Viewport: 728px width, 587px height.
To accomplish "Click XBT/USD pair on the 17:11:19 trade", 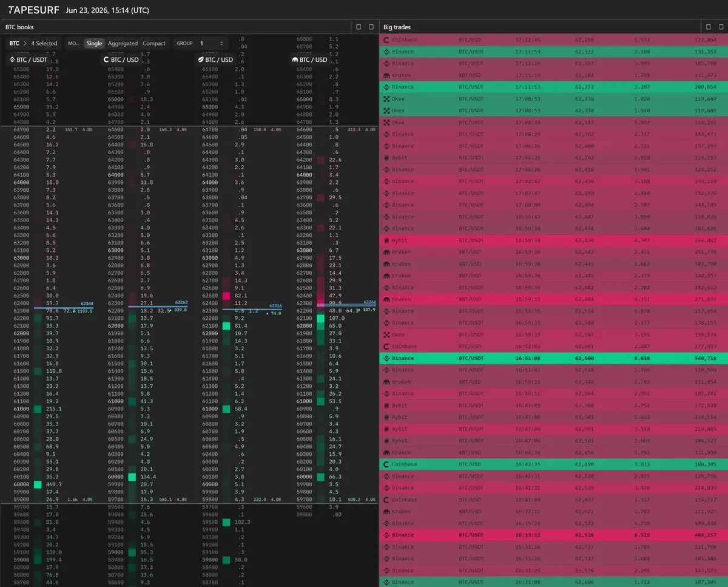I will coord(470,75).
